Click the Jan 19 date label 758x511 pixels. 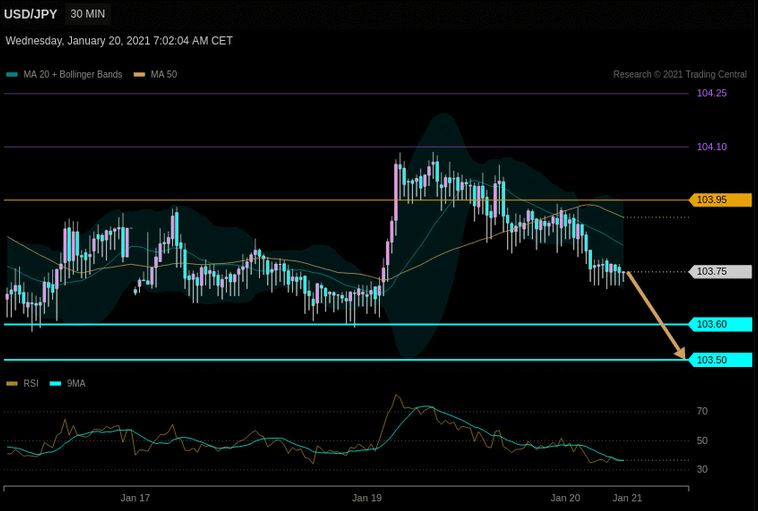coord(367,498)
